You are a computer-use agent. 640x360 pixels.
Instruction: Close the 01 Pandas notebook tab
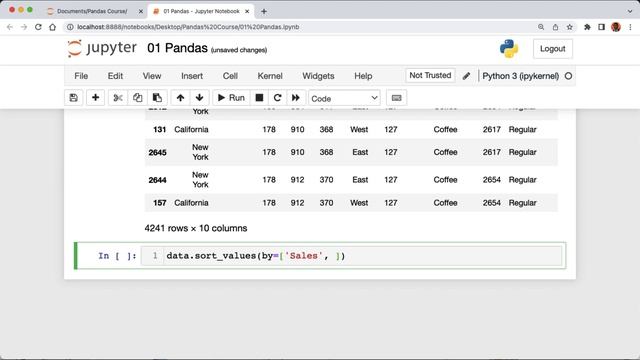click(x=247, y=11)
